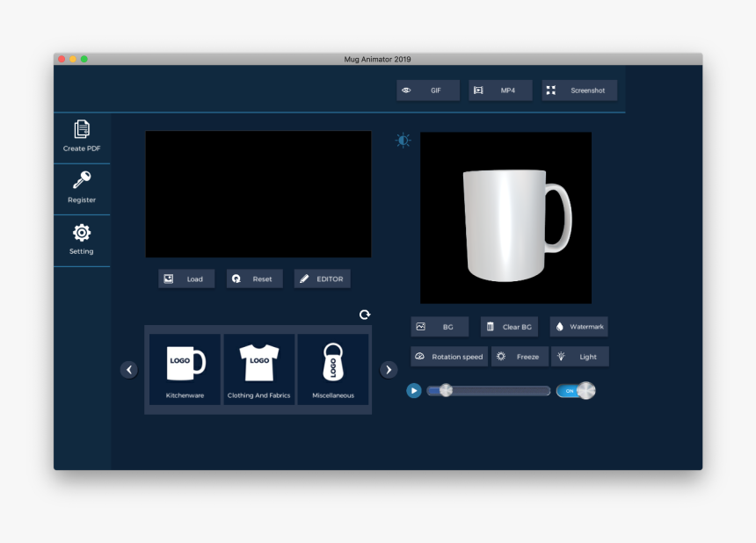
Task: Adjust the playback slider handle
Action: pyautogui.click(x=447, y=390)
